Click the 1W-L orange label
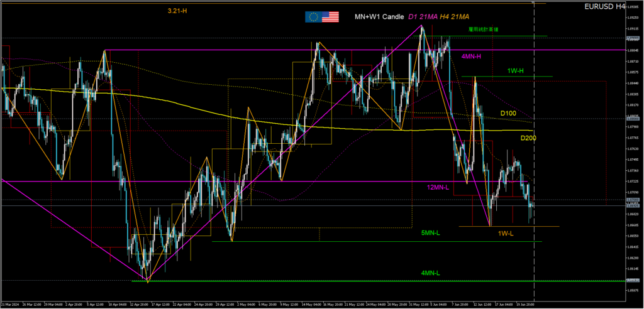Viewport: 644px width, 309px height. 505,234
